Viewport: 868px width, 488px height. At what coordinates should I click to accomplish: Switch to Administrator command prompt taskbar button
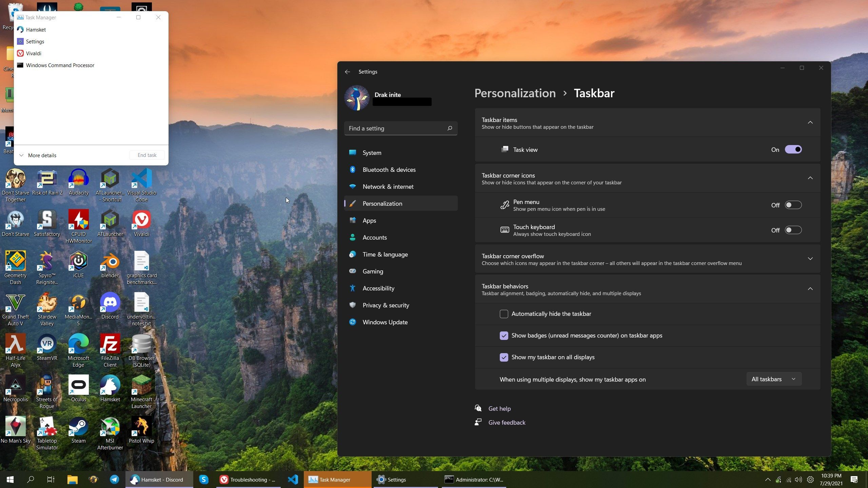coord(474,480)
